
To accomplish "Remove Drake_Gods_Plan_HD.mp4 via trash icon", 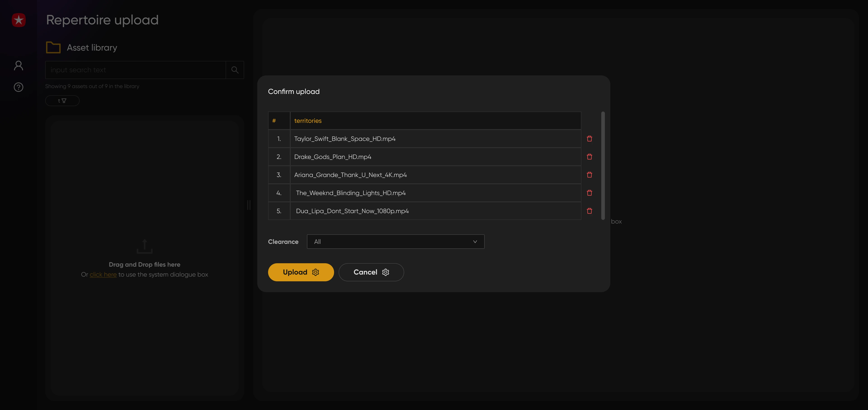I will [589, 157].
